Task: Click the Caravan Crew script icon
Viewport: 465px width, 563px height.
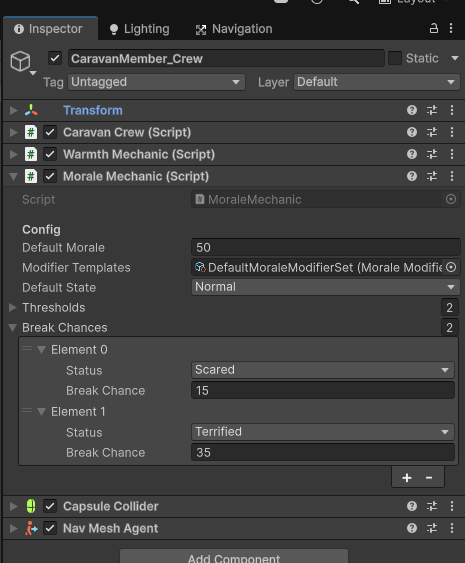Action: point(31,132)
